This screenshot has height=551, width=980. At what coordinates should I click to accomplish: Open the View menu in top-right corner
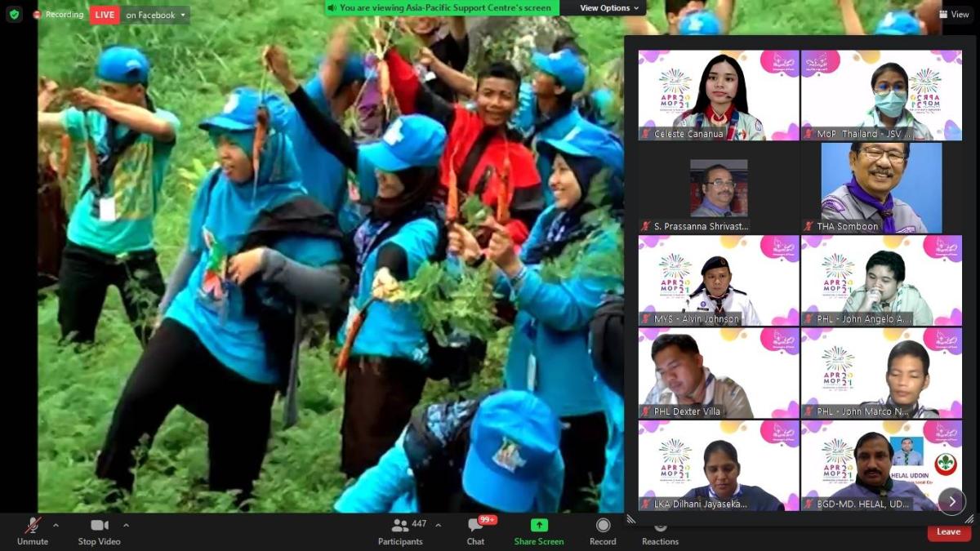click(954, 14)
